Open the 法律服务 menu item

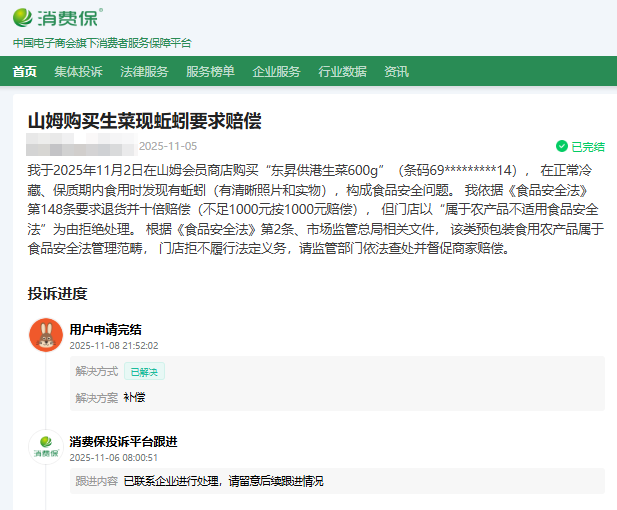[x=144, y=71]
